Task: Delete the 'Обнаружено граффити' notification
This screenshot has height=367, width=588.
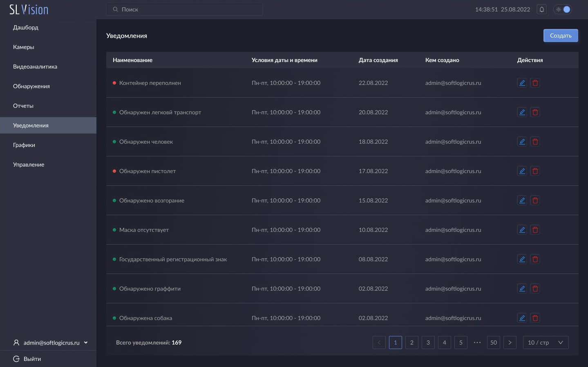Action: coord(535,289)
